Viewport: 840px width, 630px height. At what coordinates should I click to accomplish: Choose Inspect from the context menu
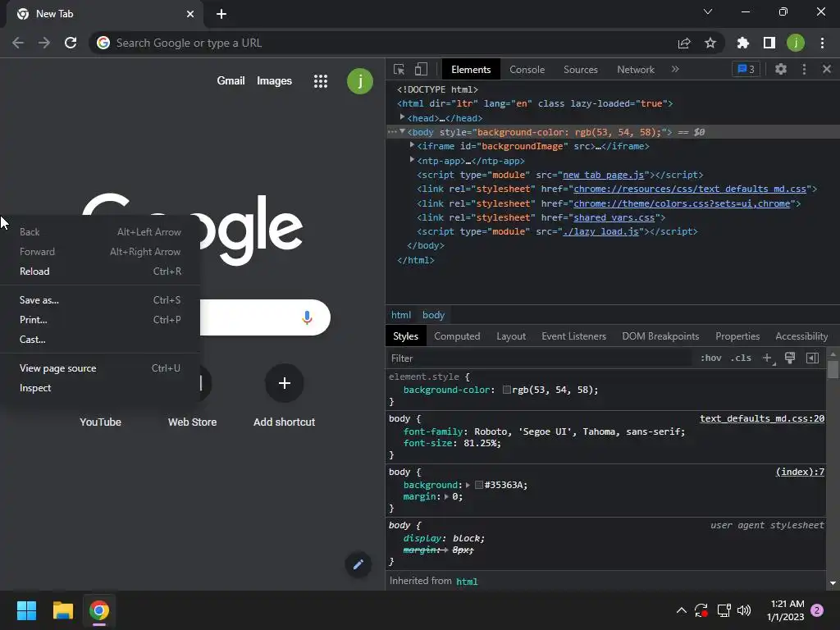tap(100, 388)
